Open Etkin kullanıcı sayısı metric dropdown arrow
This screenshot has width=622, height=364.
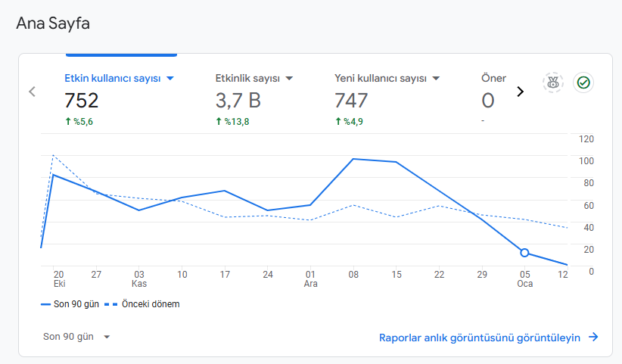(170, 79)
